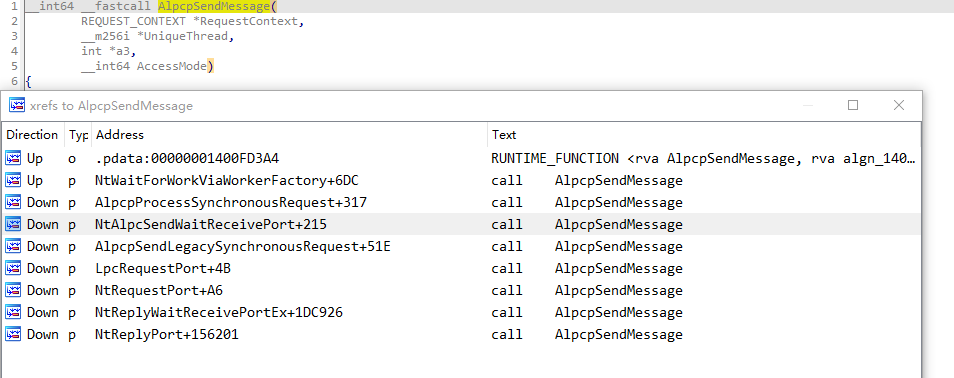The height and width of the screenshot is (378, 954).
Task: Select address .pdata:00000001400FD3A4
Action: [187, 158]
